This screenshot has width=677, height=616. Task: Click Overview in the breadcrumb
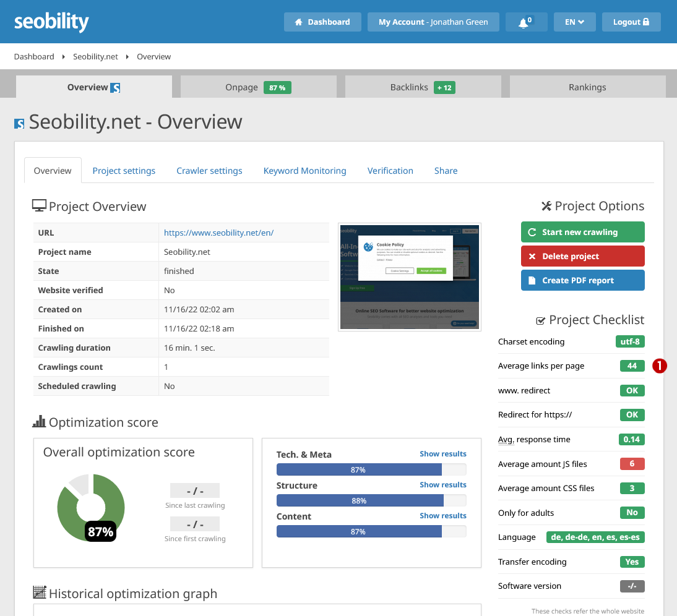153,56
